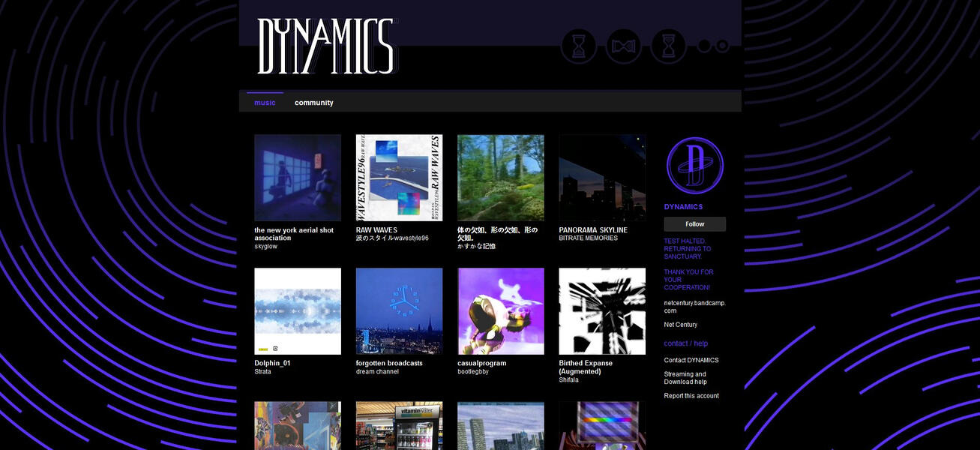Visit the netcentury.bandcamp.com link
980x450 pixels.
click(x=694, y=307)
